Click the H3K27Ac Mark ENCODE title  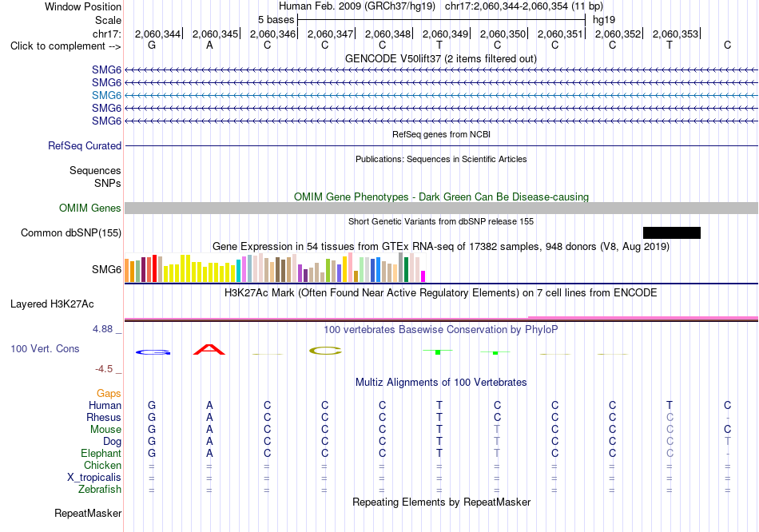pyautogui.click(x=441, y=293)
